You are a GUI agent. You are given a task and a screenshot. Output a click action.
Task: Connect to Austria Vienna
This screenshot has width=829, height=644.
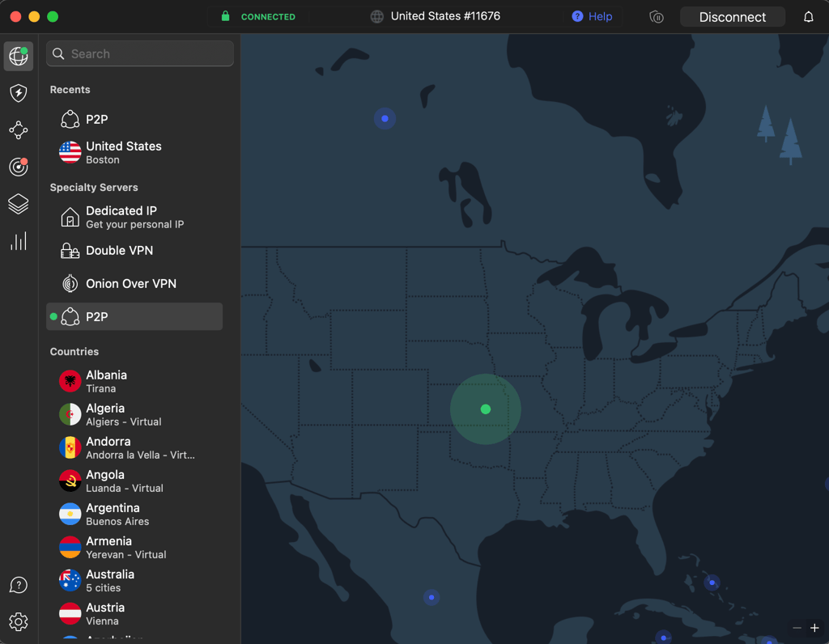pyautogui.click(x=134, y=614)
